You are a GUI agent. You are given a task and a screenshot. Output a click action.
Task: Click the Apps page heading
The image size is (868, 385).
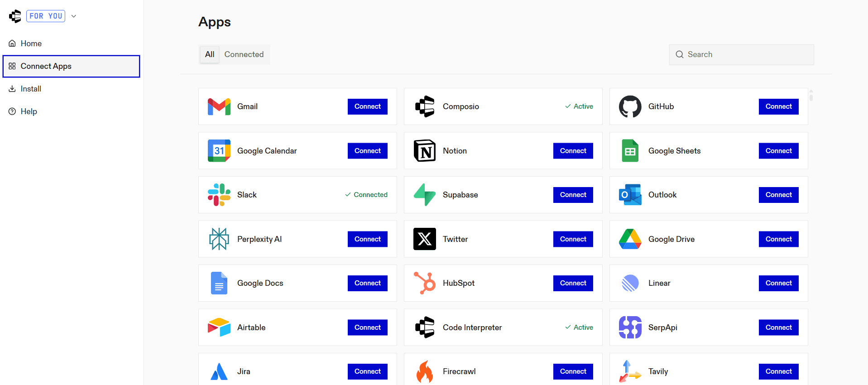(x=215, y=22)
